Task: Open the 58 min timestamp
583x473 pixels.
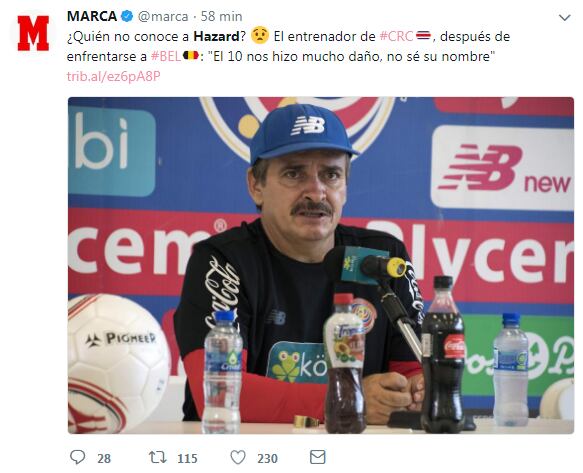Action: [222, 16]
